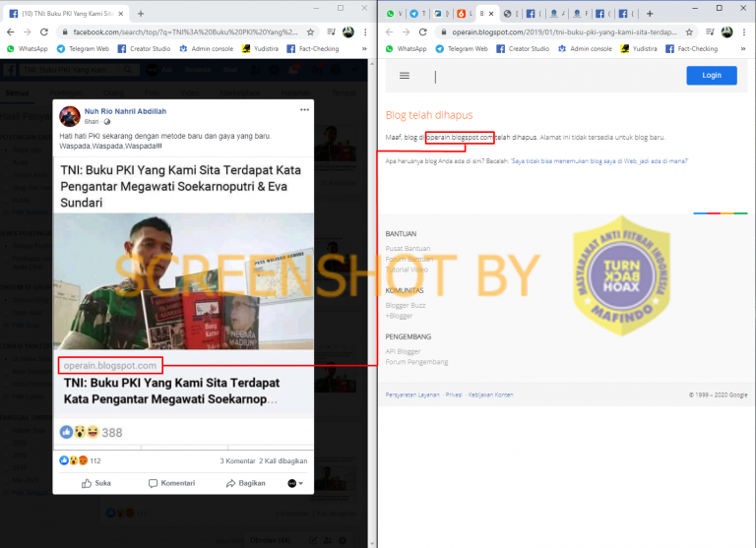Image resolution: width=756 pixels, height=548 pixels.
Task: Go back in the left Facebook window
Action: (x=11, y=32)
